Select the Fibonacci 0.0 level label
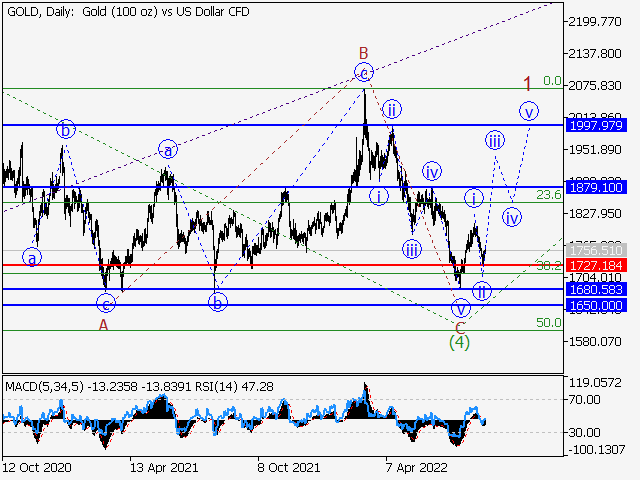This screenshot has height=480, width=640. tap(552, 81)
